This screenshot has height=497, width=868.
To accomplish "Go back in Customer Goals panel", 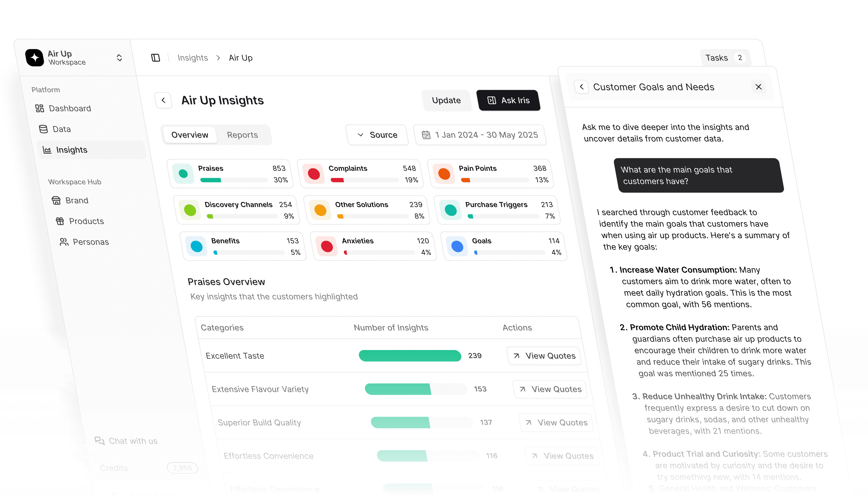I will (x=582, y=87).
